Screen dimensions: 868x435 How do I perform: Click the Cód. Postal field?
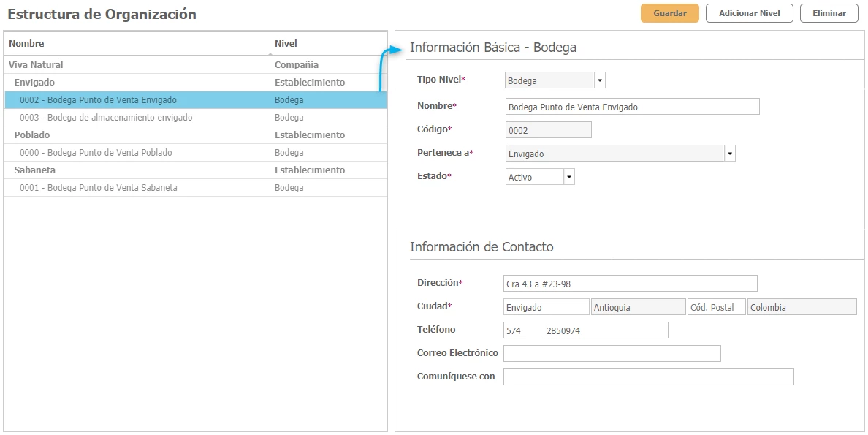[716, 307]
